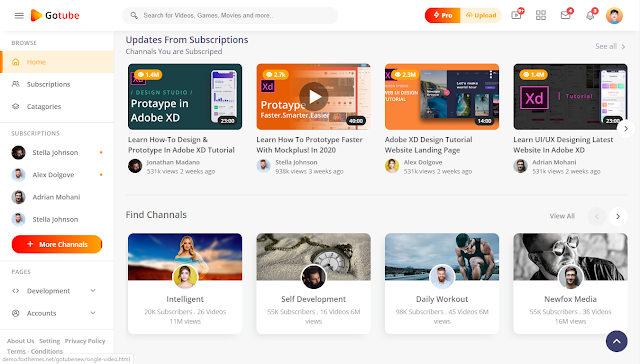Image resolution: width=640 pixels, height=364 pixels.
Task: Click the Gotube logo
Action: pos(55,16)
